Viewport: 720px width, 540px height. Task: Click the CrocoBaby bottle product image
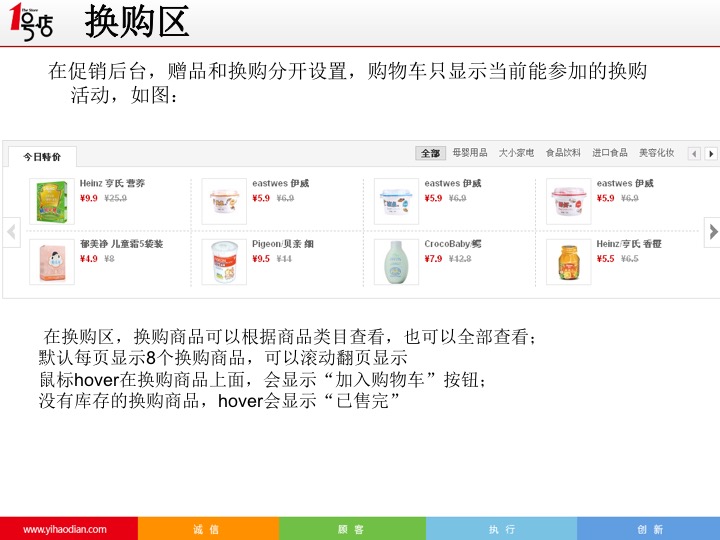pos(396,262)
